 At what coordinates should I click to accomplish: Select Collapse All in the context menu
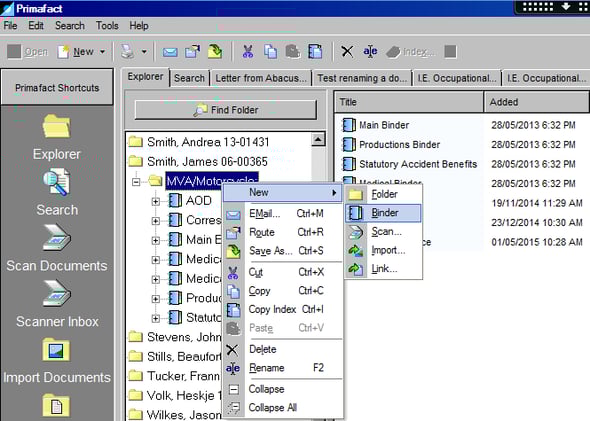(283, 407)
